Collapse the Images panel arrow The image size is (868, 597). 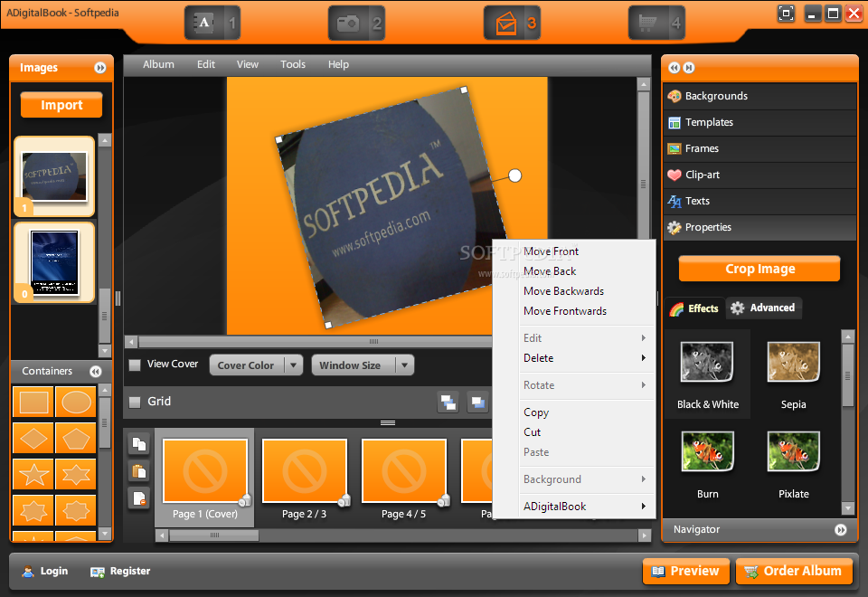click(100, 68)
